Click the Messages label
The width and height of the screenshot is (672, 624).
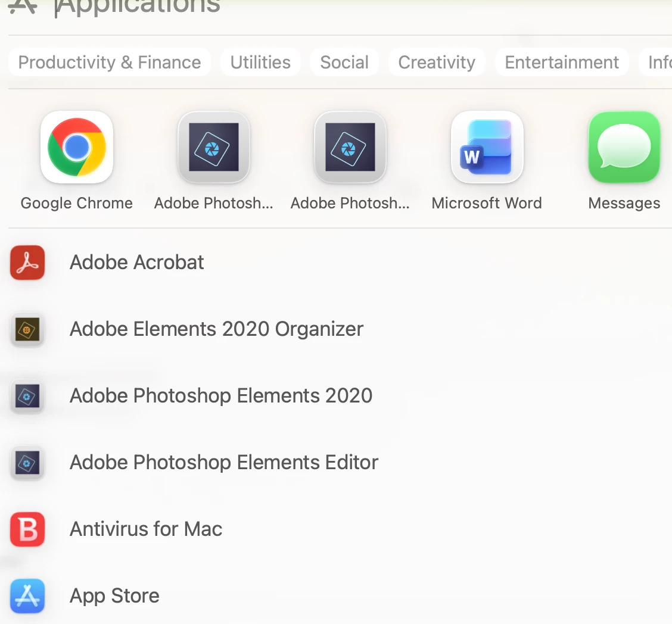(624, 203)
